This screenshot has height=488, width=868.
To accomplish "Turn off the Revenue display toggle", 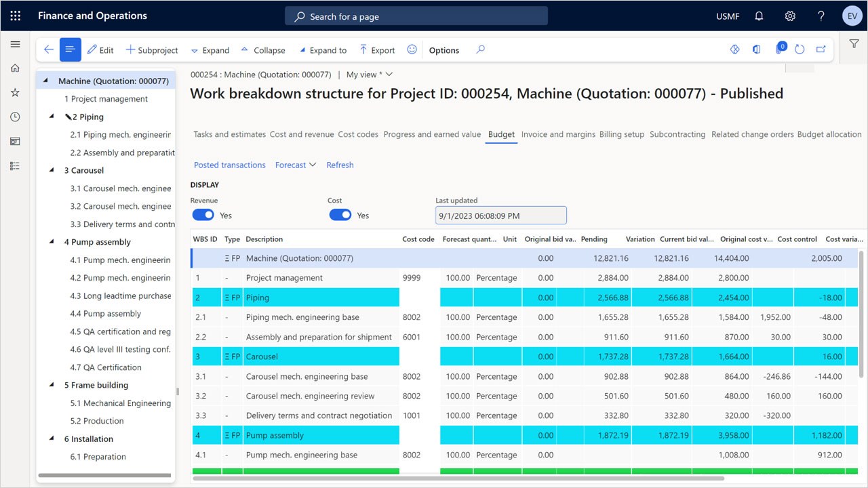I will (x=203, y=215).
